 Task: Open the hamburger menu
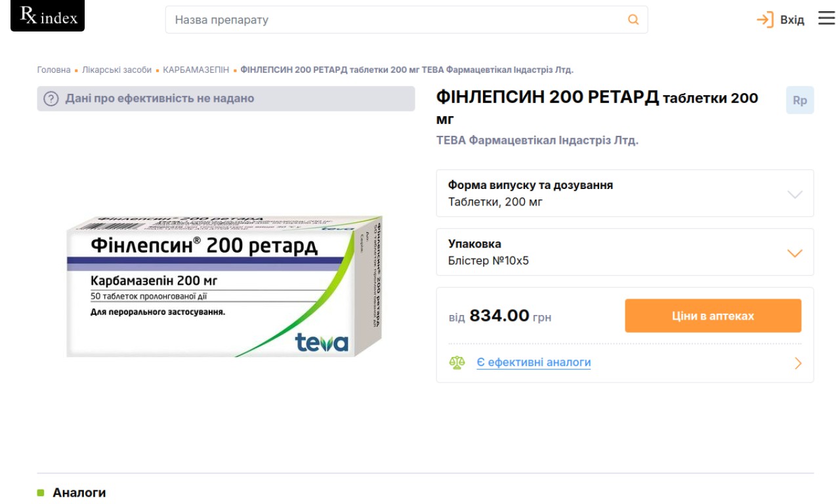click(x=826, y=19)
